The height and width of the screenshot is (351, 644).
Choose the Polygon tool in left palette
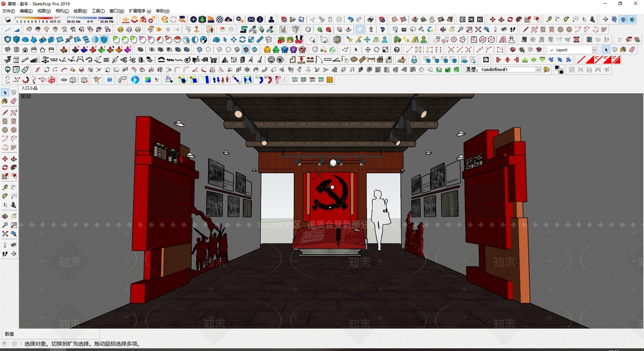coord(14,130)
